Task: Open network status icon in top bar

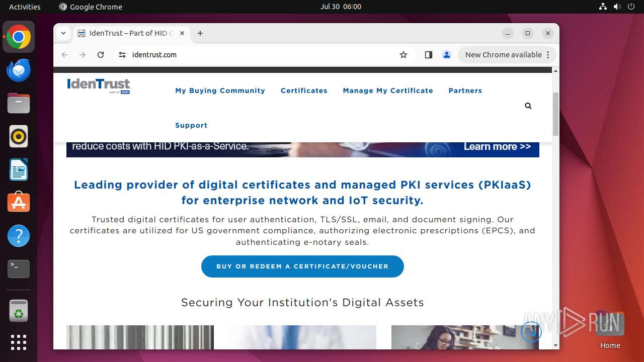Action: click(603, 7)
